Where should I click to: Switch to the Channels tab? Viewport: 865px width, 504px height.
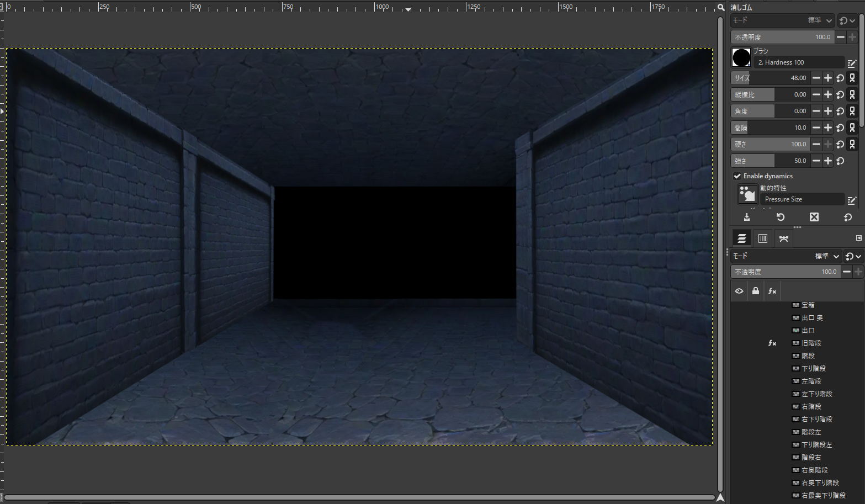[x=763, y=238]
